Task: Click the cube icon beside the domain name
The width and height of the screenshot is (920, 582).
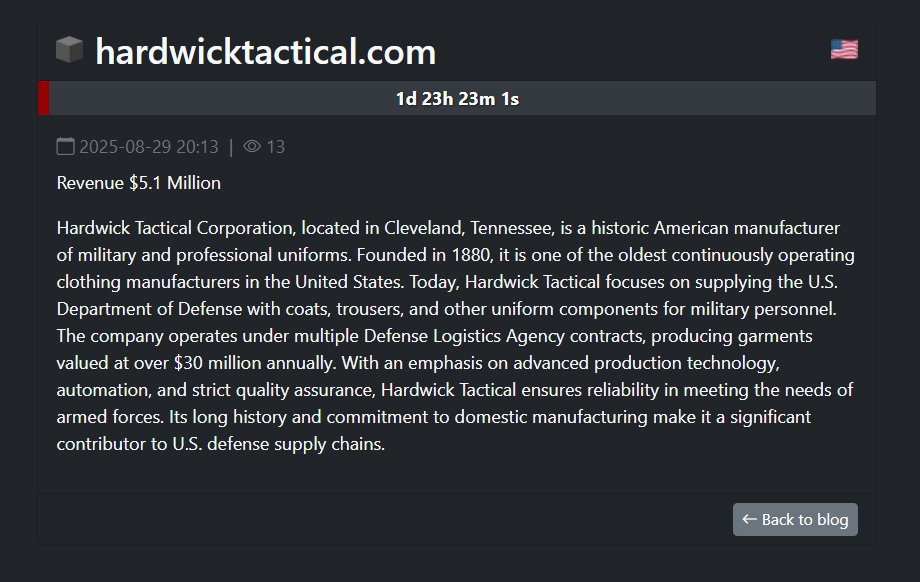Action: pos(68,49)
